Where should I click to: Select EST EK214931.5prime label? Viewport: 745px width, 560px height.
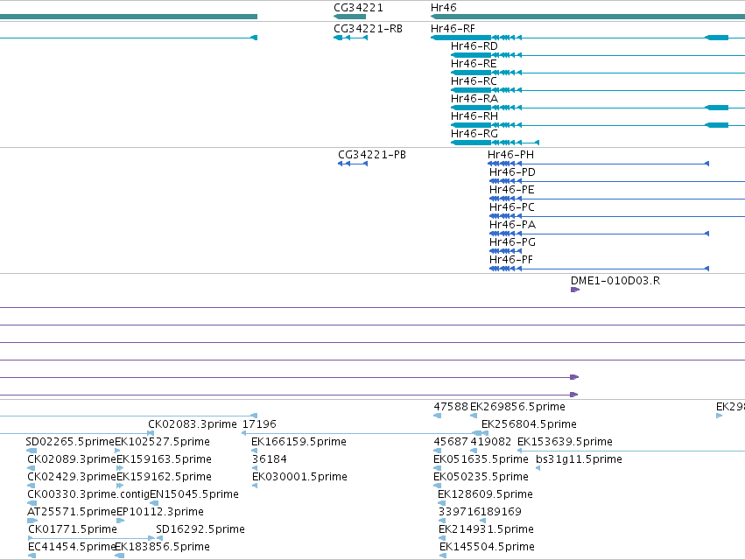486,529
